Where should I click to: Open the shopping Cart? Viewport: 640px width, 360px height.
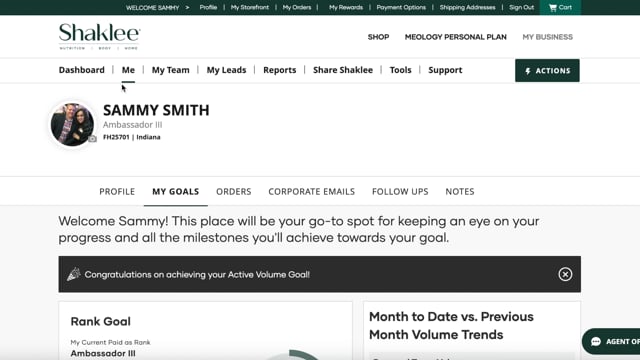560,7
